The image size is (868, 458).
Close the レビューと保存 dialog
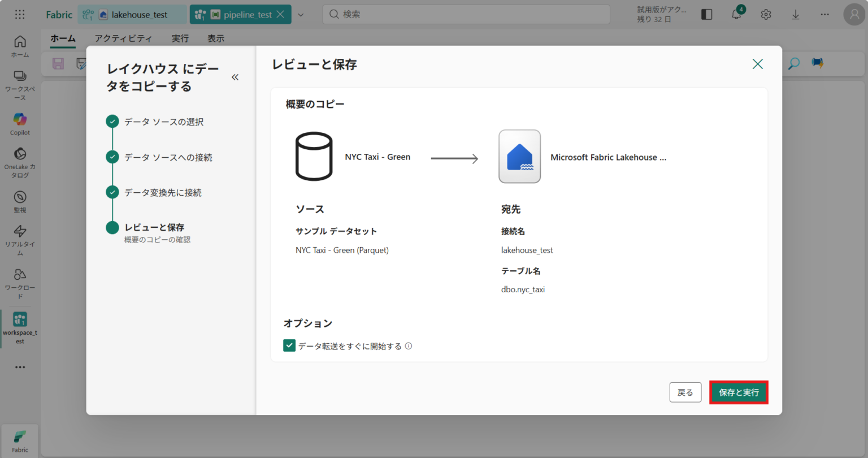point(757,64)
